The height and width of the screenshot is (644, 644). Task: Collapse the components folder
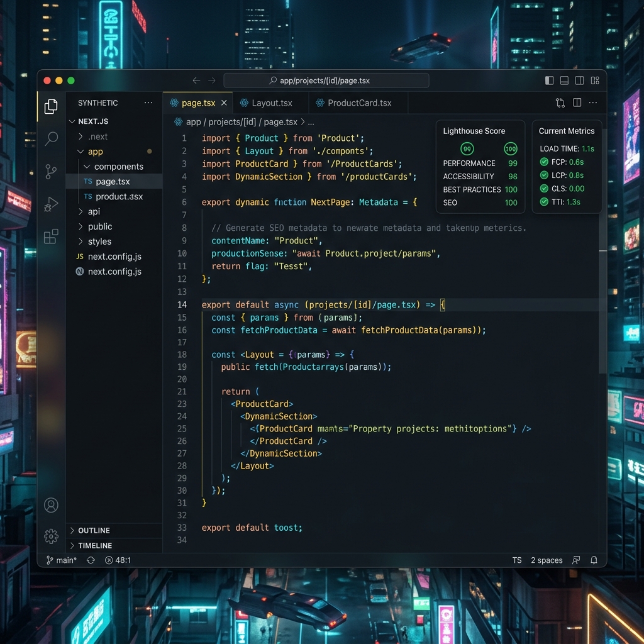87,166
